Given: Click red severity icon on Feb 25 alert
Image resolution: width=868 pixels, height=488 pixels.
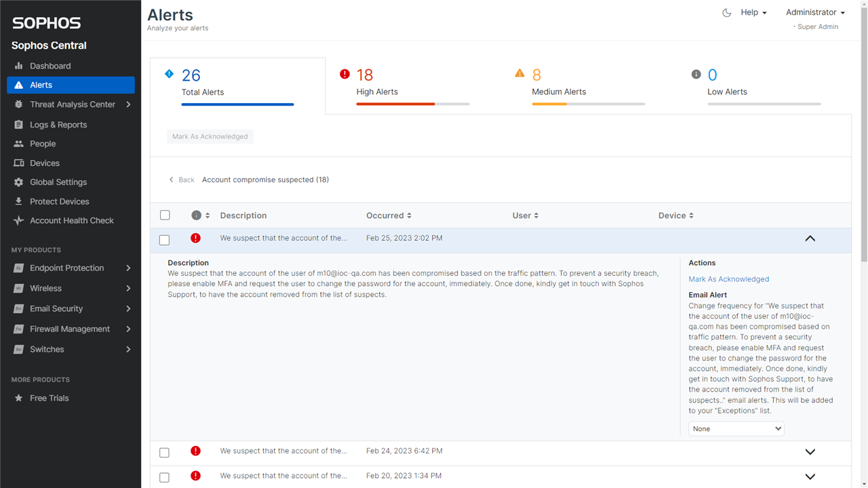Looking at the screenshot, I should pos(196,238).
